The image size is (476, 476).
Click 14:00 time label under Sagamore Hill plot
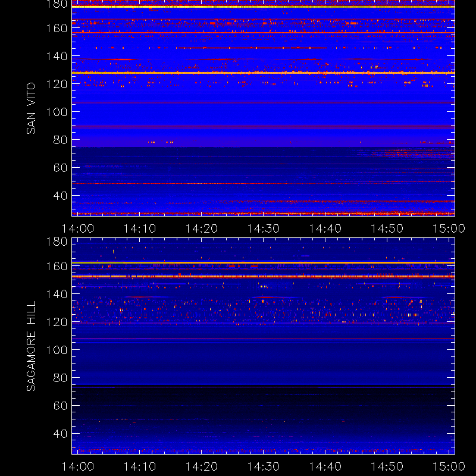[x=78, y=466]
